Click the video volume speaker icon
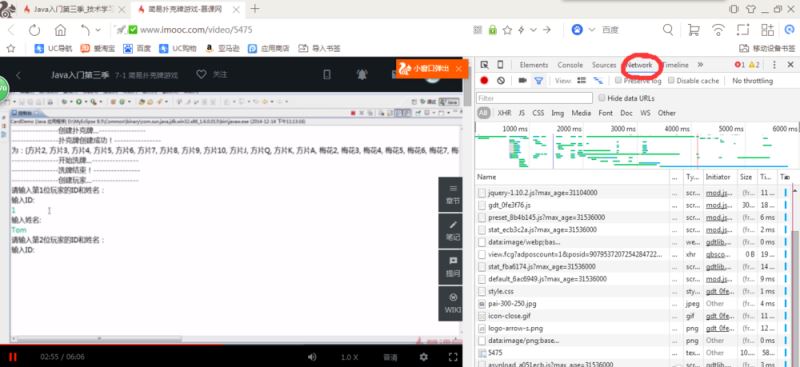Image resolution: width=800 pixels, height=367 pixels. (312, 357)
